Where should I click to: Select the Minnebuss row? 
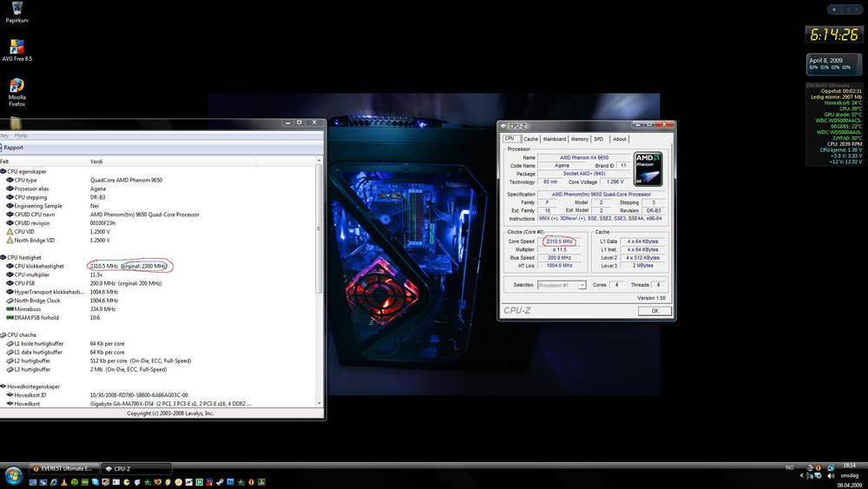click(158, 309)
